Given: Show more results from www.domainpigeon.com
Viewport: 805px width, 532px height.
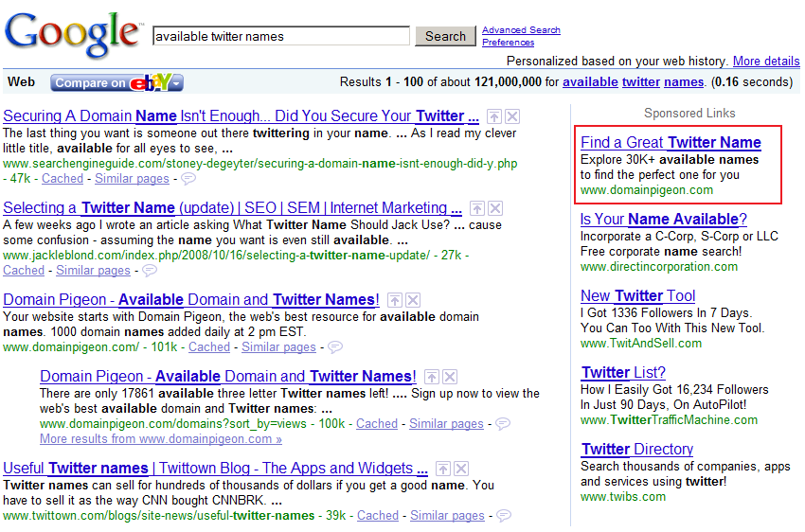Looking at the screenshot, I should pyautogui.click(x=161, y=439).
